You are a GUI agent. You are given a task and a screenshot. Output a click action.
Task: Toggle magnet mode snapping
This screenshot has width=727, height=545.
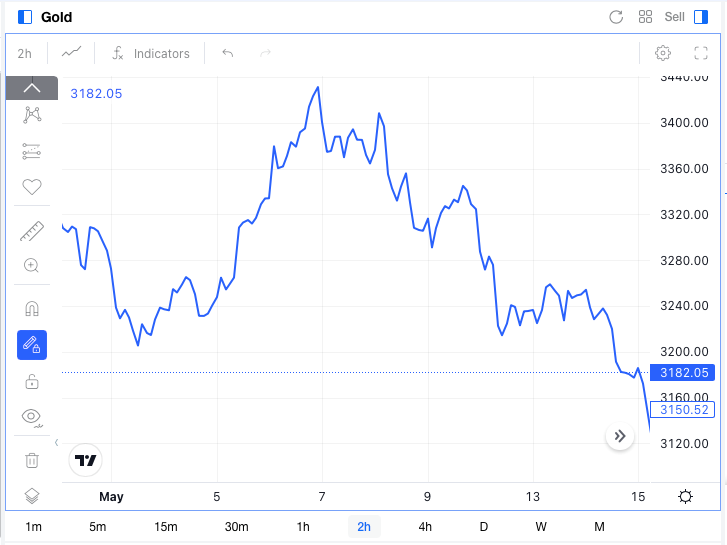tap(32, 308)
